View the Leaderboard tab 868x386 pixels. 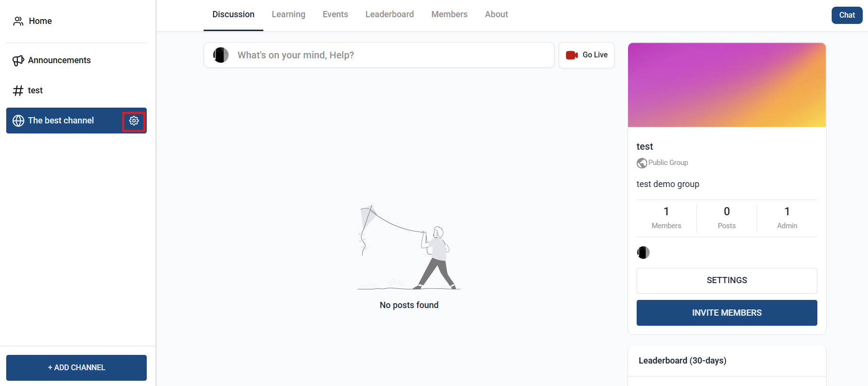click(x=390, y=15)
